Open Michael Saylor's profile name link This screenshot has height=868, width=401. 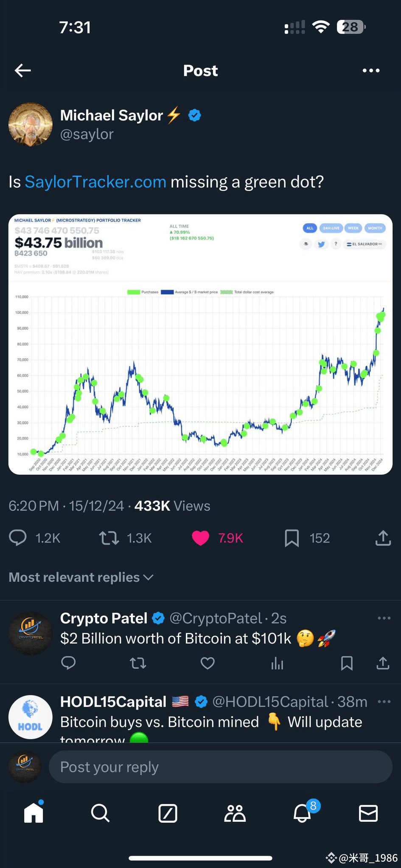pos(111,115)
